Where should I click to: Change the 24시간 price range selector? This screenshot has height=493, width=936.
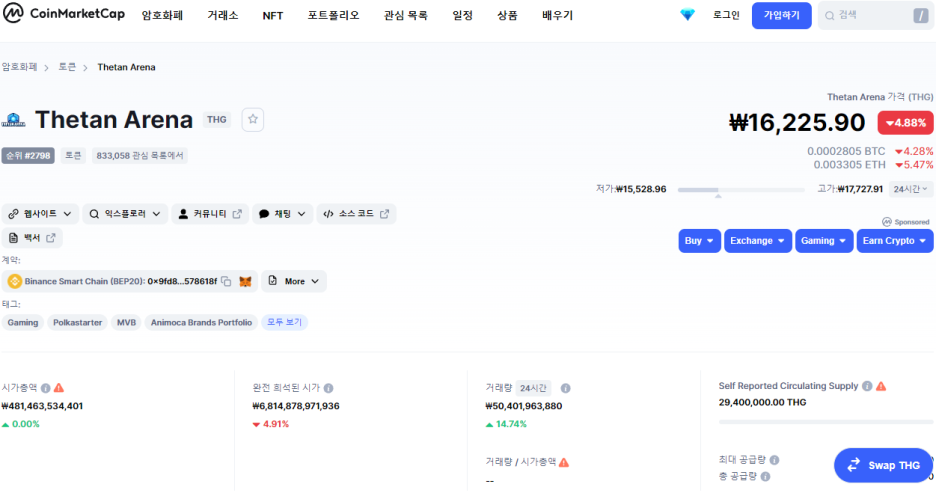click(x=910, y=189)
